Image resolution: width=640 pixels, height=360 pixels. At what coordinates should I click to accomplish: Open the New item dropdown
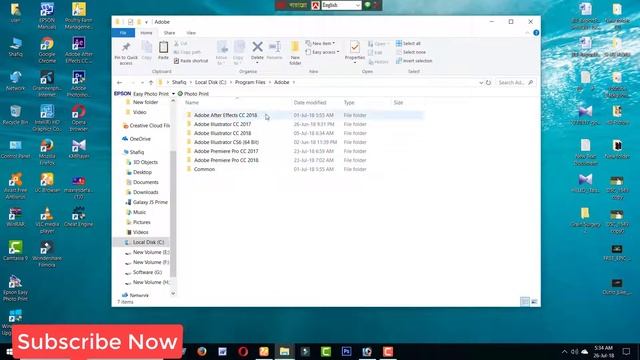[x=320, y=43]
